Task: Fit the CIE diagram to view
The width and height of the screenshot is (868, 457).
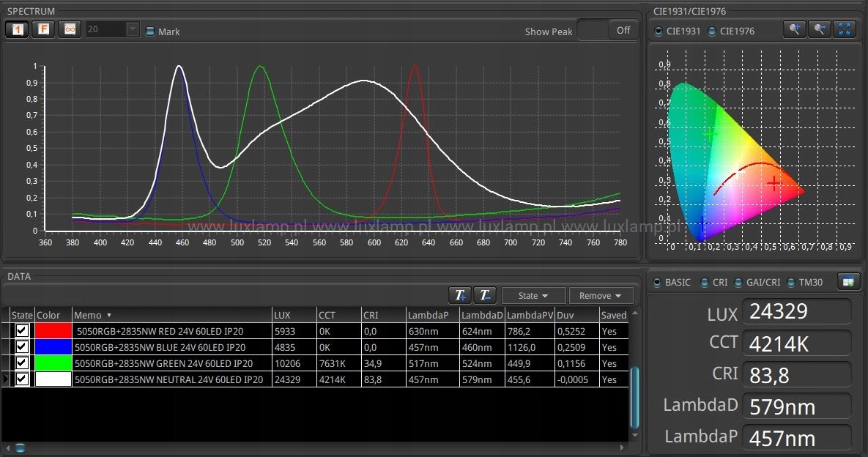Action: 845,30
